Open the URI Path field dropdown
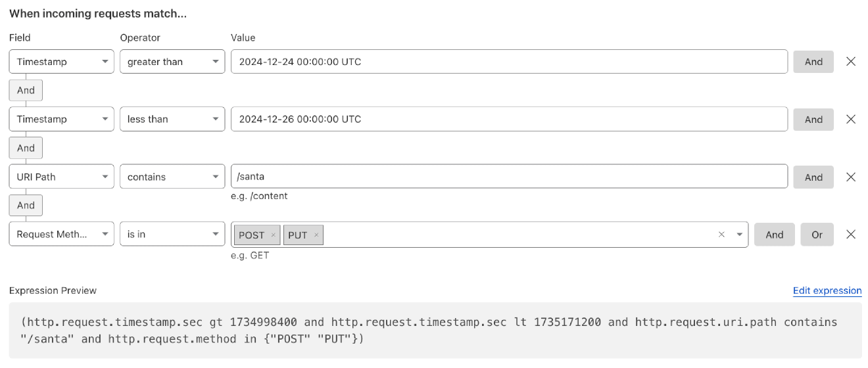The width and height of the screenshot is (868, 368). [x=62, y=177]
